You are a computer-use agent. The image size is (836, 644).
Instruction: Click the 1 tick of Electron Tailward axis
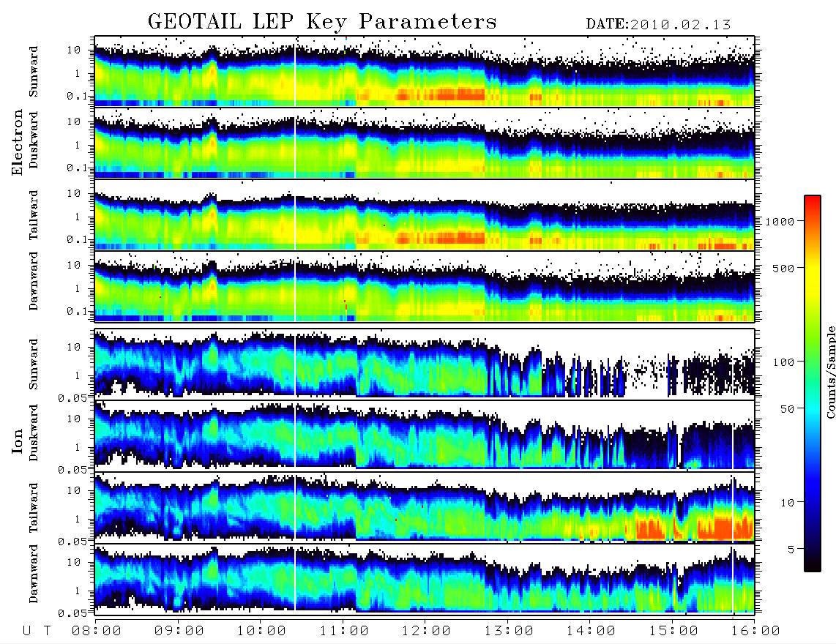78,217
